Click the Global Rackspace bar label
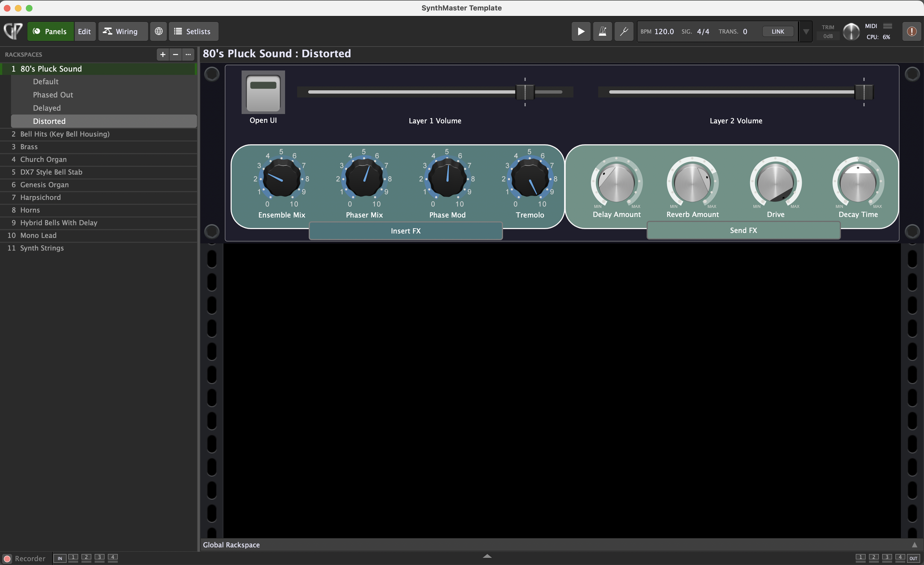The height and width of the screenshot is (565, 924). pyautogui.click(x=231, y=545)
